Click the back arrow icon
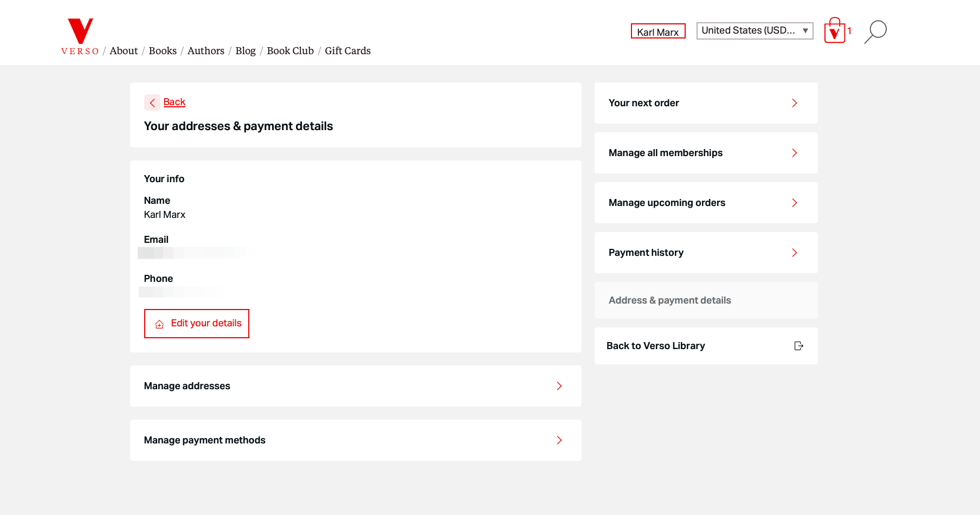Viewport: 980px width, 515px height. [x=152, y=102]
